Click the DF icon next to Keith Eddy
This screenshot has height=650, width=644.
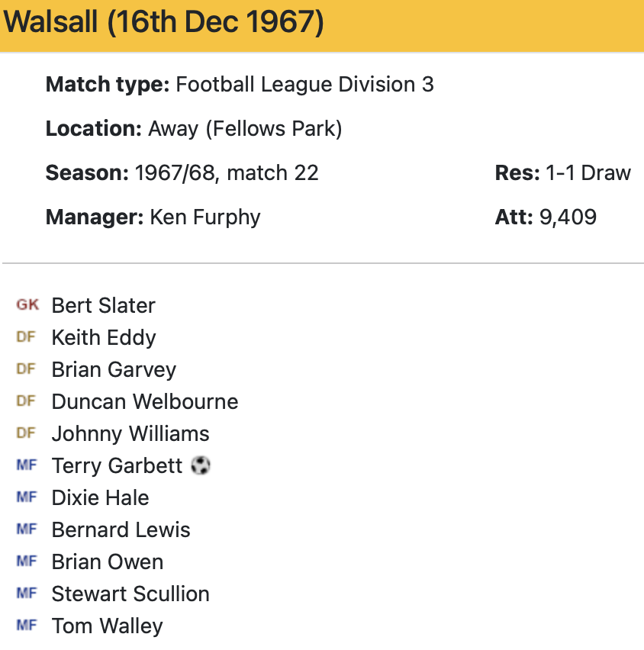click(26, 337)
